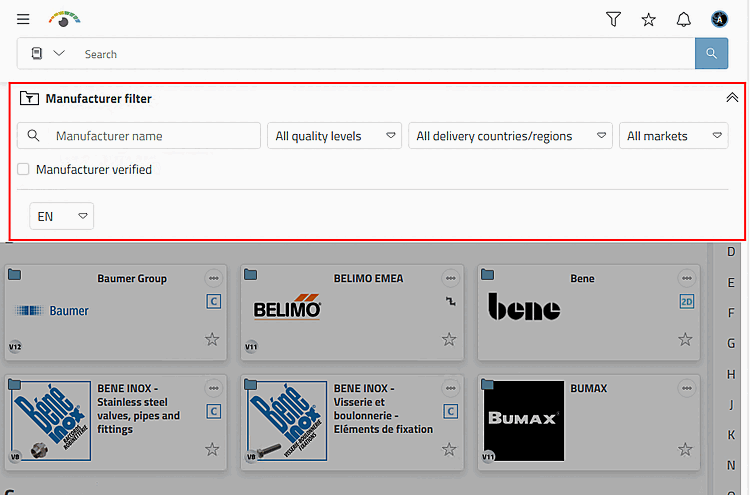Click the 2D badge on Bene
This screenshot has width=750, height=495.
point(686,301)
